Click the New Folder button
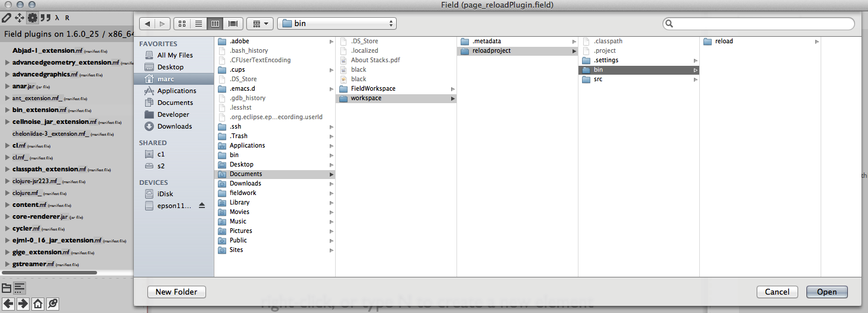 click(x=176, y=292)
